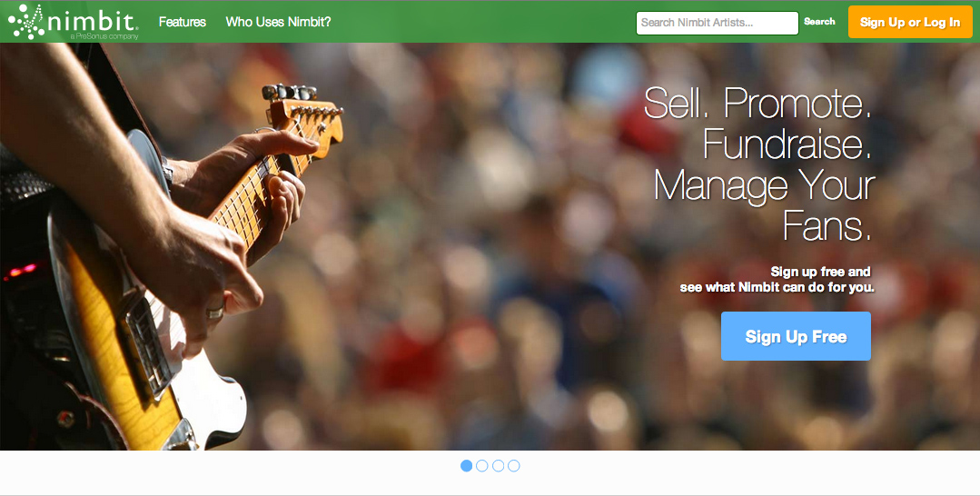This screenshot has height=496, width=980.
Task: Open the Who Uses Nimbit? page
Action: point(278,22)
